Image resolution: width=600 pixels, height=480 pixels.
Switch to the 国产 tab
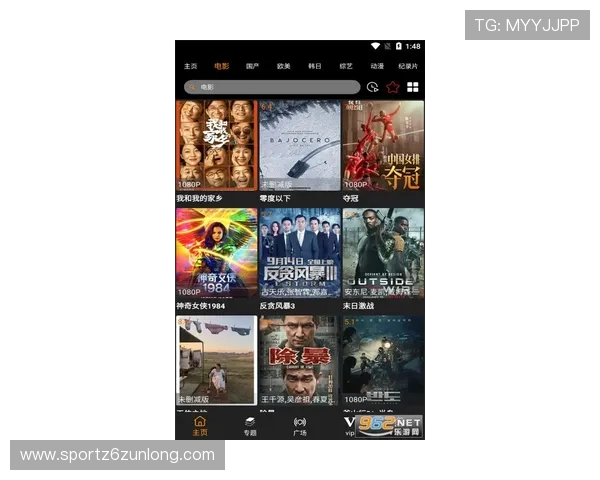(x=252, y=66)
